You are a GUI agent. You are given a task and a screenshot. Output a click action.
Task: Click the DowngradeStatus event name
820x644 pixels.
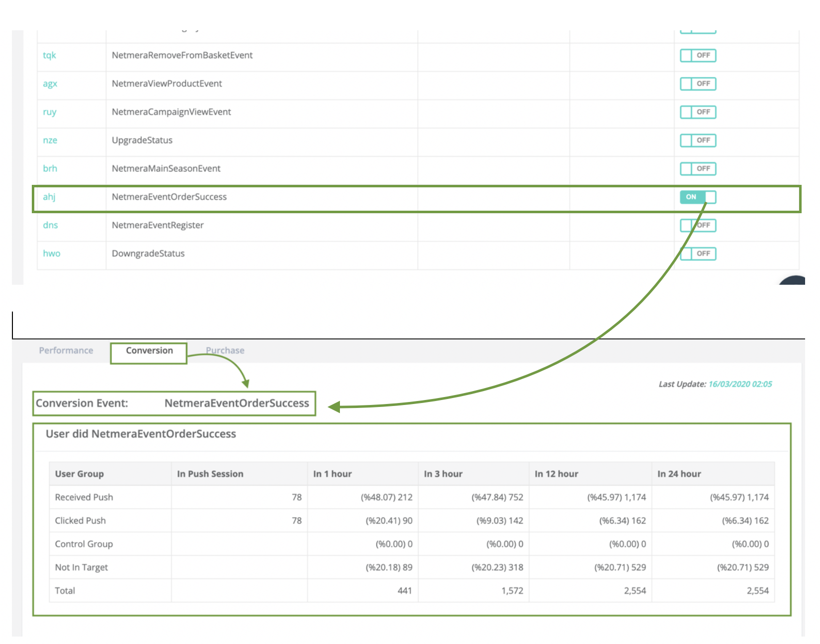pos(148,253)
